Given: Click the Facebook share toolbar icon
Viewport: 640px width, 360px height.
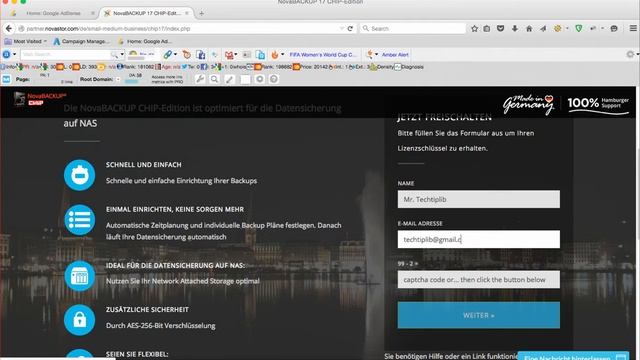Looking at the screenshot, I should 201,55.
